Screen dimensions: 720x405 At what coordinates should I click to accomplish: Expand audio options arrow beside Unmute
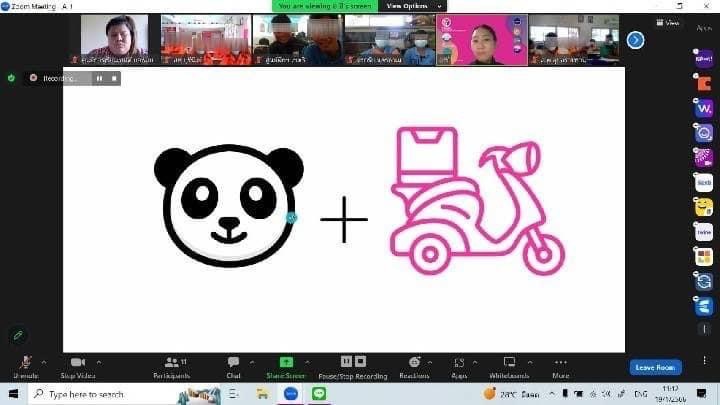41,361
